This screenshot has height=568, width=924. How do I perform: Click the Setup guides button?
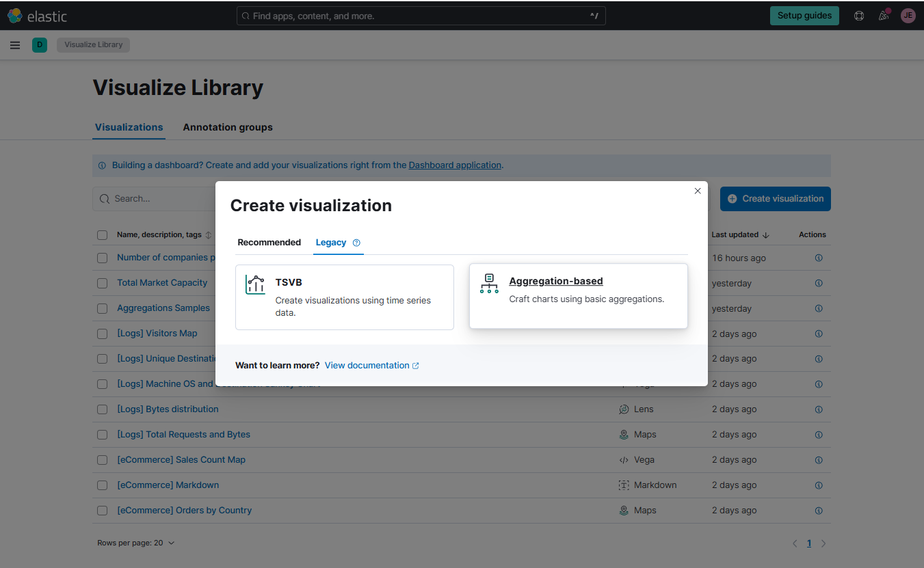[804, 16]
